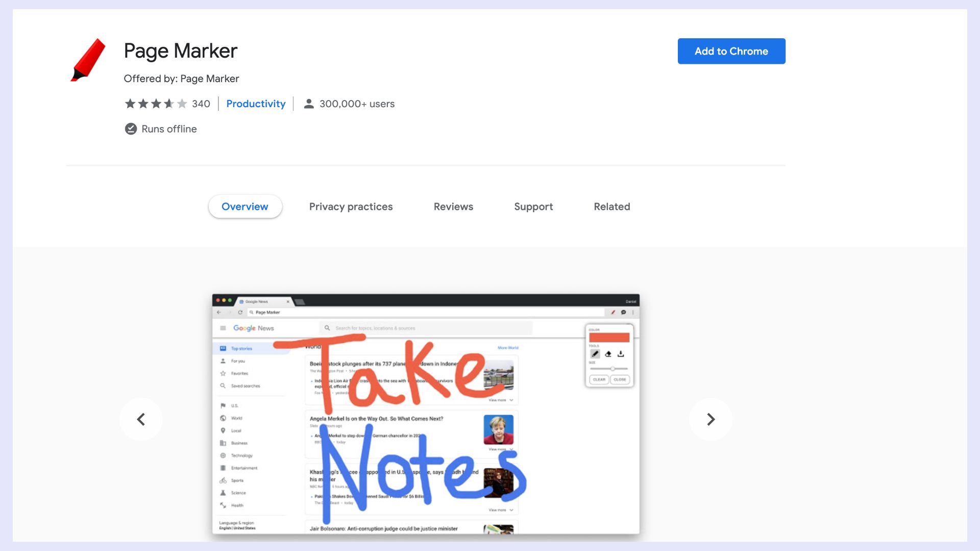Go to the Support tab

tap(533, 207)
